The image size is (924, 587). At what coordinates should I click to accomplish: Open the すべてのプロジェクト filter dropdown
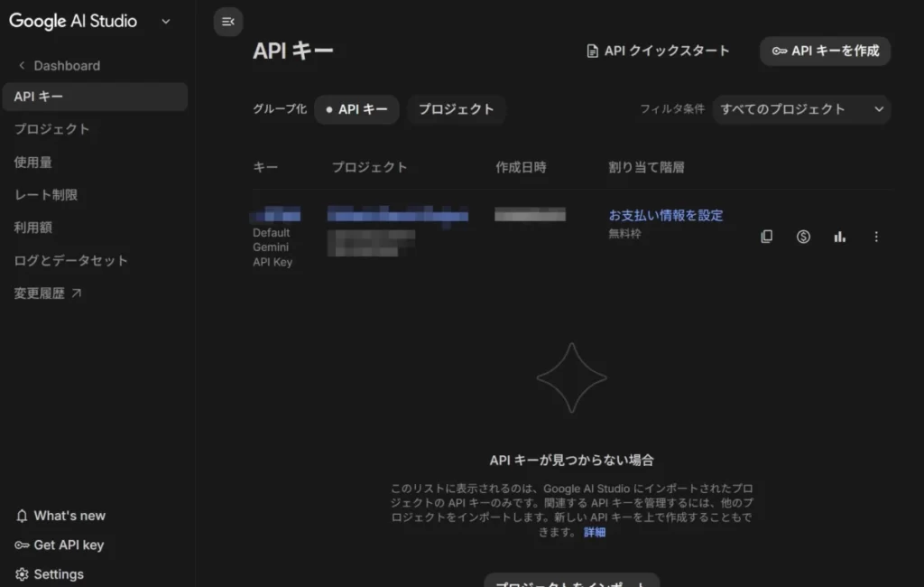[x=801, y=108]
